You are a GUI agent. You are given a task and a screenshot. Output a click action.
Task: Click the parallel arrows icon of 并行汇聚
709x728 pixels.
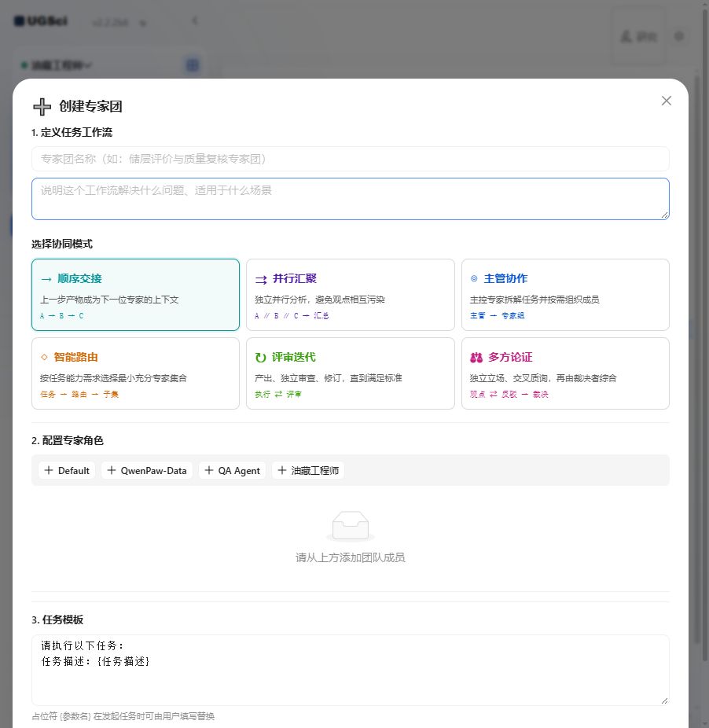[x=261, y=279]
